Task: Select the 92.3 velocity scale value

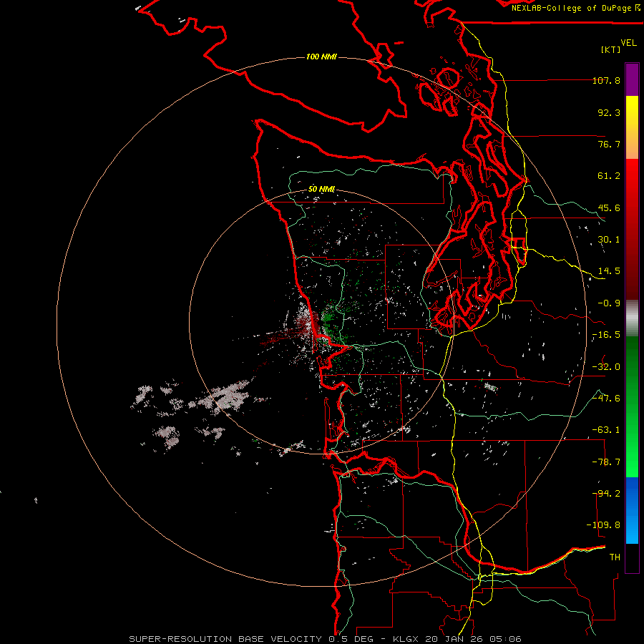Action: click(609, 112)
